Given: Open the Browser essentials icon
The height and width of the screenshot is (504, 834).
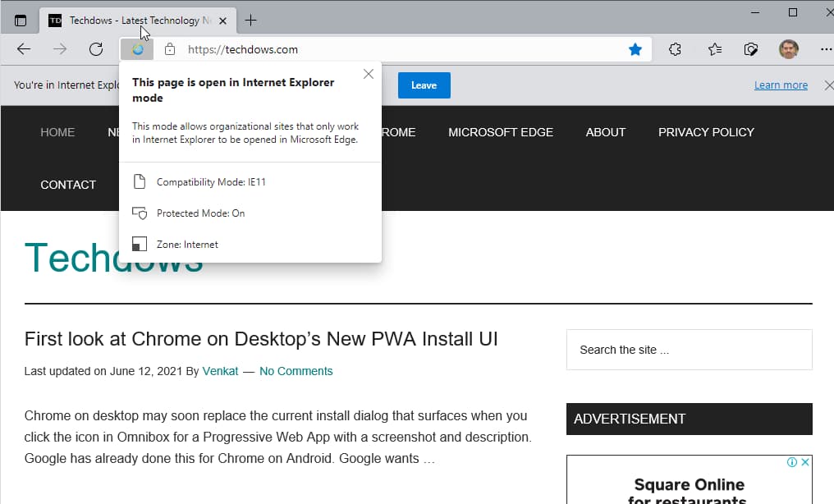Looking at the screenshot, I should click(751, 49).
